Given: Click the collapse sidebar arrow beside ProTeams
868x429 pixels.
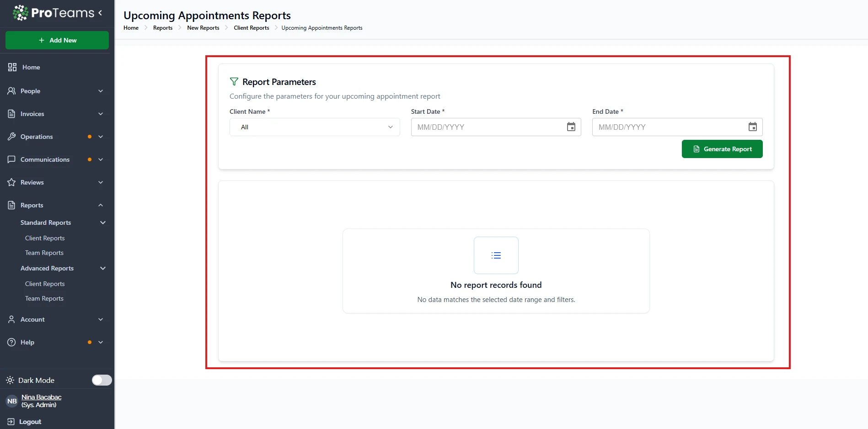Looking at the screenshot, I should pyautogui.click(x=100, y=13).
